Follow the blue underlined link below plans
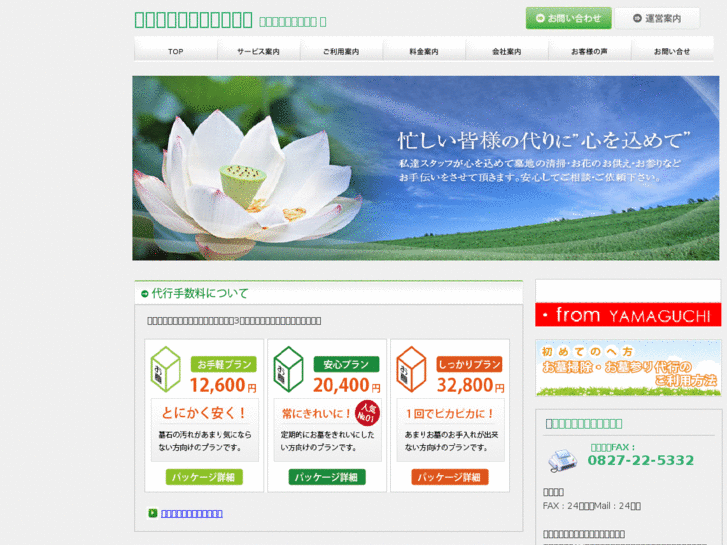Screen dimensions: 727x545 [x=192, y=513]
